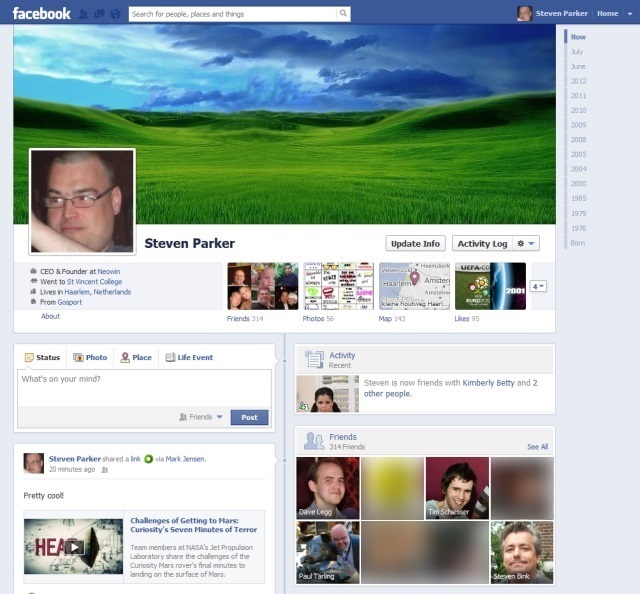This screenshot has width=640, height=594.
Task: Select the Photo tab in composer
Action: (x=90, y=357)
